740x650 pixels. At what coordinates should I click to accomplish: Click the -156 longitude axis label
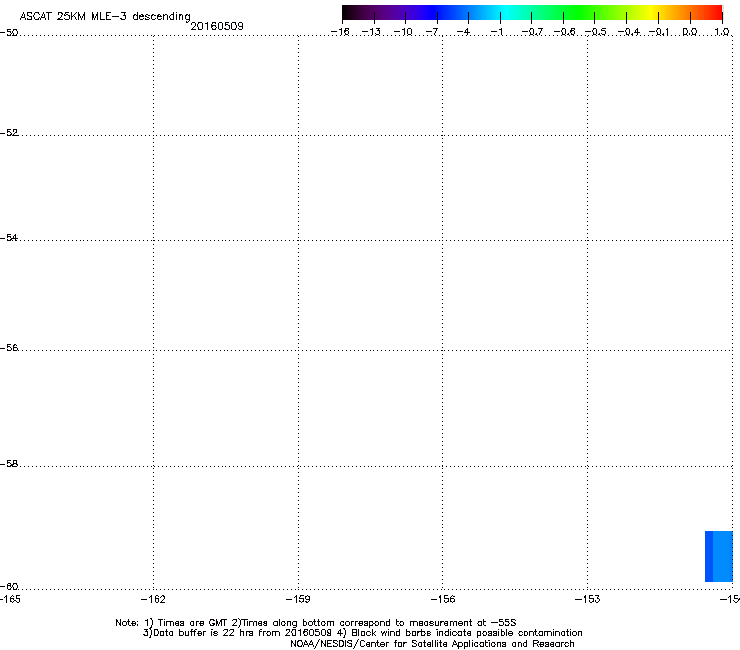pos(443,599)
